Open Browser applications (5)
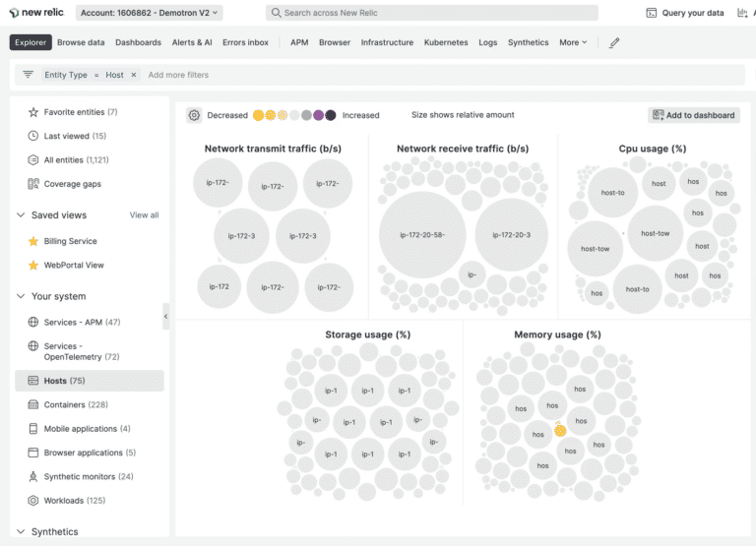The width and height of the screenshot is (756, 546). [x=90, y=453]
